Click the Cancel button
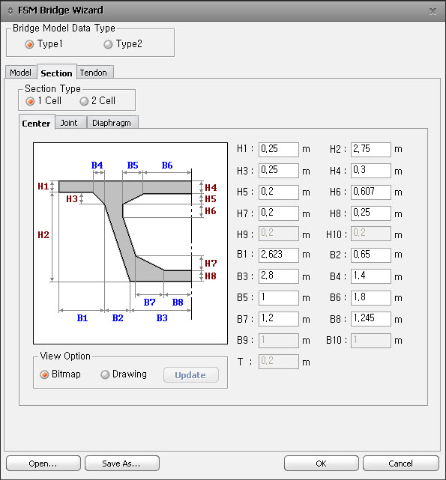Viewport: 446px width, 480px height. coord(401,463)
